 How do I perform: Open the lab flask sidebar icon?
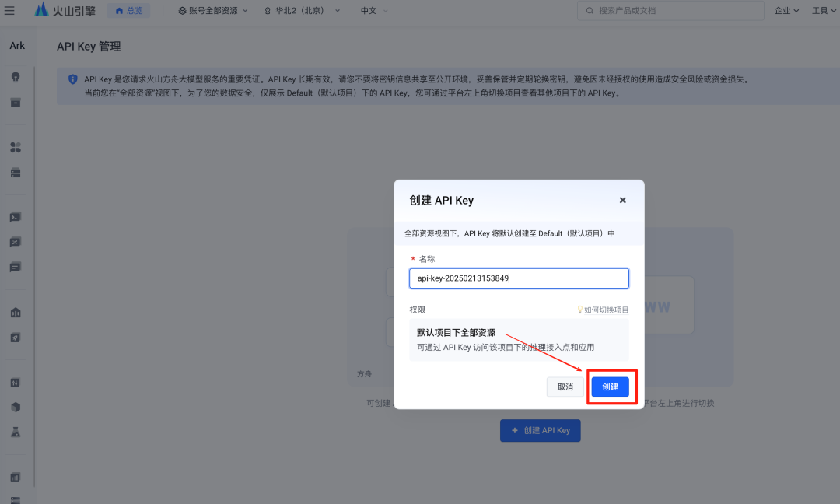(16, 432)
